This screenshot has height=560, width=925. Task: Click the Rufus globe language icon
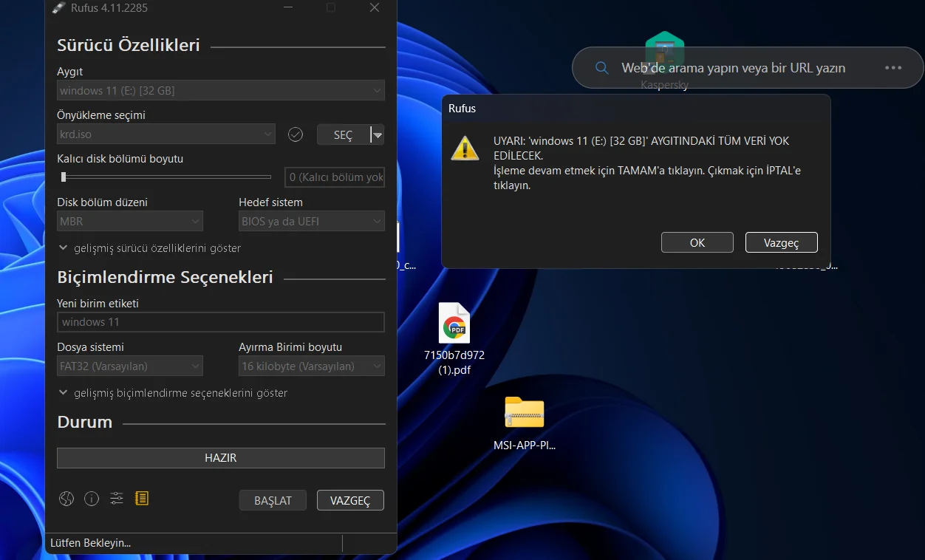point(66,499)
